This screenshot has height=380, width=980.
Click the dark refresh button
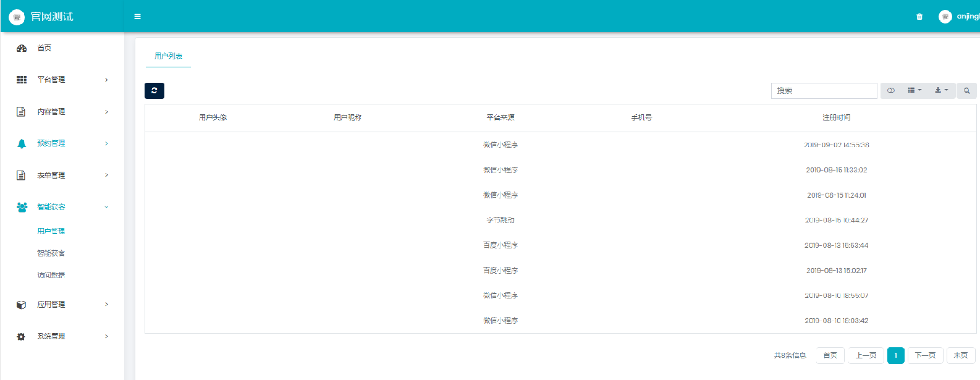pyautogui.click(x=154, y=91)
